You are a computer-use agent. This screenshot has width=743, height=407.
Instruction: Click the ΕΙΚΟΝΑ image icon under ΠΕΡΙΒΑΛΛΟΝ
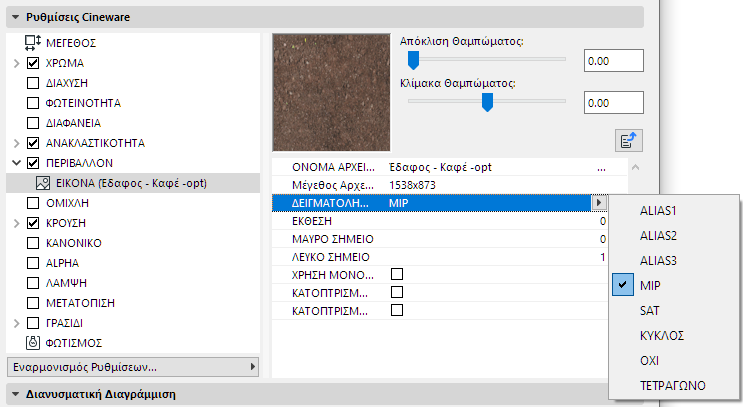(x=43, y=183)
